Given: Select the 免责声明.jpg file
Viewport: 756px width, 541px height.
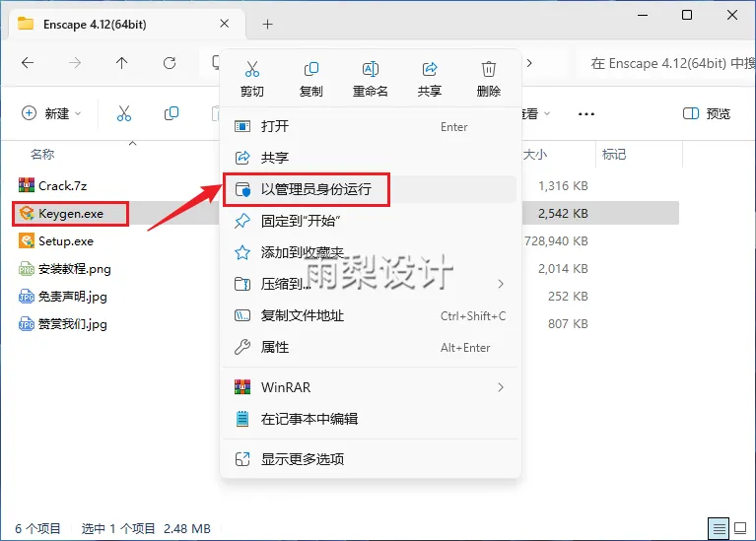Looking at the screenshot, I should (73, 297).
